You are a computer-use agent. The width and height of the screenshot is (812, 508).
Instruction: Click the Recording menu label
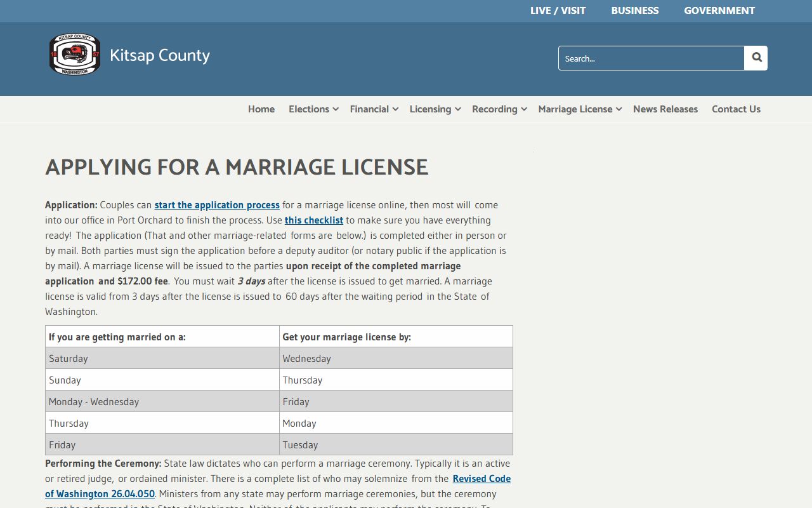495,109
